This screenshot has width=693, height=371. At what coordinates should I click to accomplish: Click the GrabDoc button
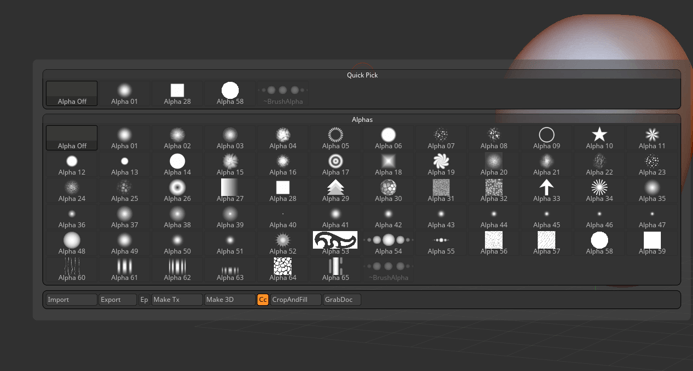(342, 299)
